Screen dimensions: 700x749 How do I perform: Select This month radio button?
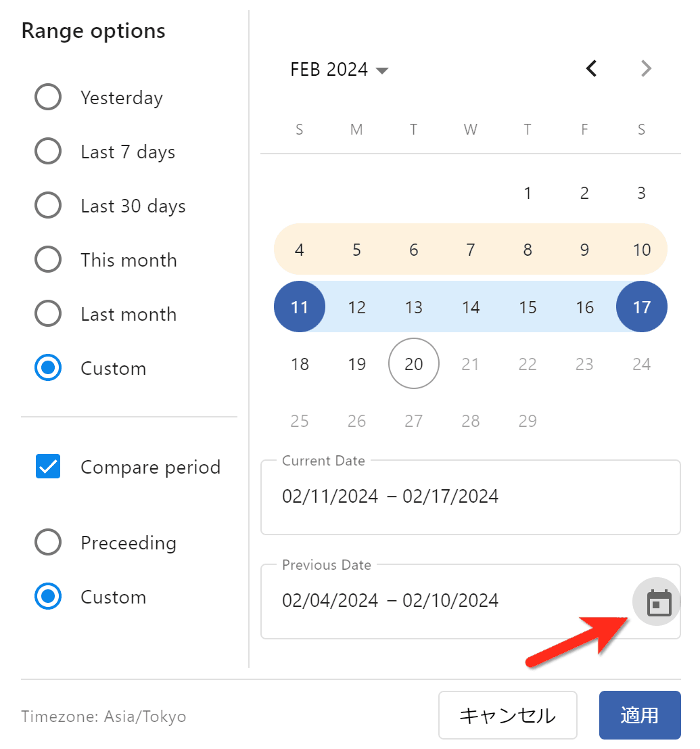tap(48, 260)
